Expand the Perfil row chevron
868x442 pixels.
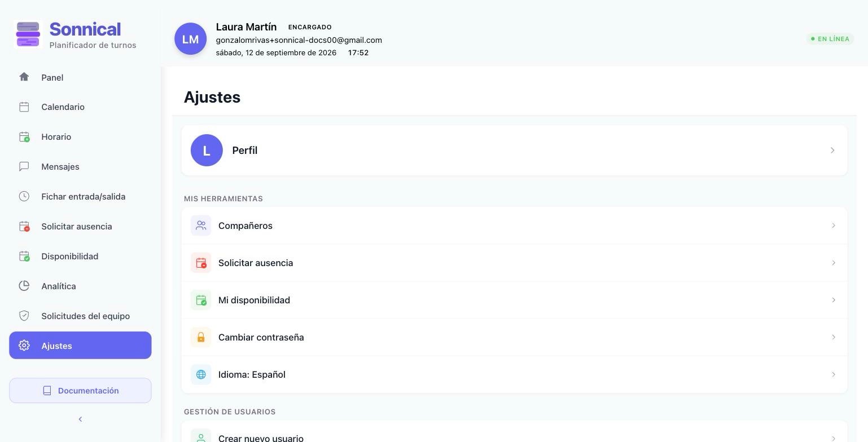coord(832,151)
